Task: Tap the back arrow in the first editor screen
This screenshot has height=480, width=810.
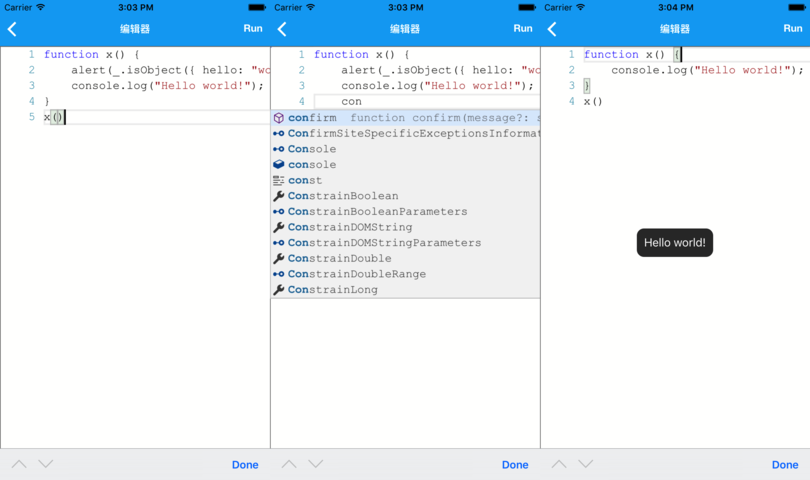Action: click(x=12, y=29)
